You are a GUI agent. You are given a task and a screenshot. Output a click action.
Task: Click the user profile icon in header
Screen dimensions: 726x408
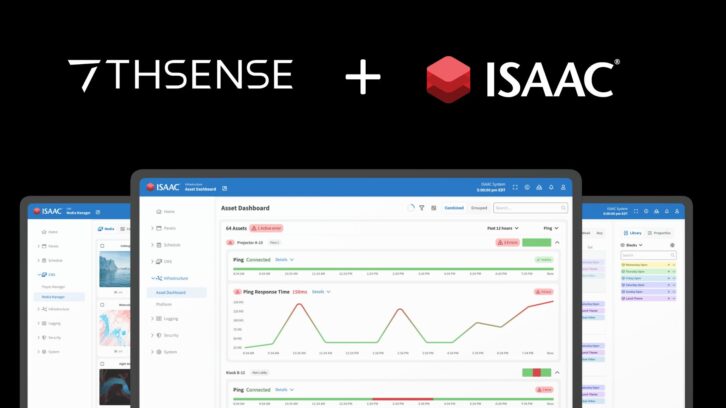(563, 187)
